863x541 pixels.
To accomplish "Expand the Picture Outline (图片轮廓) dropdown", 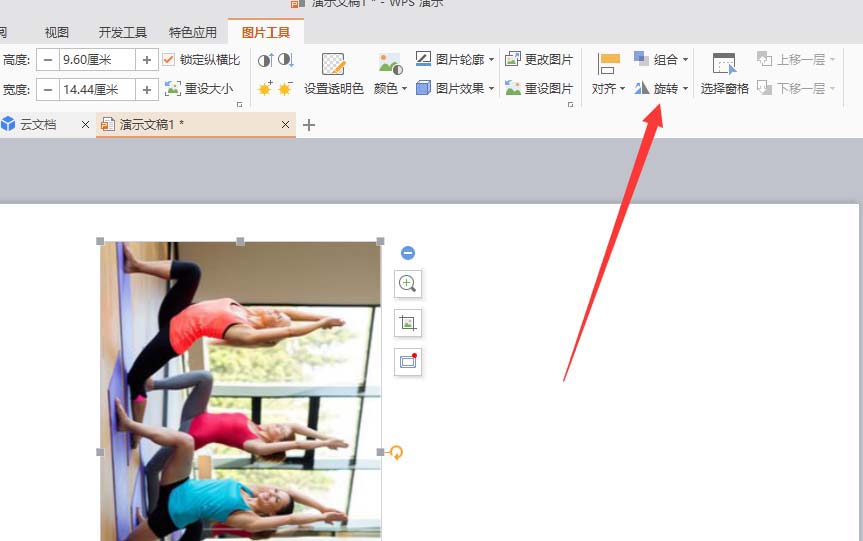I will click(x=455, y=59).
